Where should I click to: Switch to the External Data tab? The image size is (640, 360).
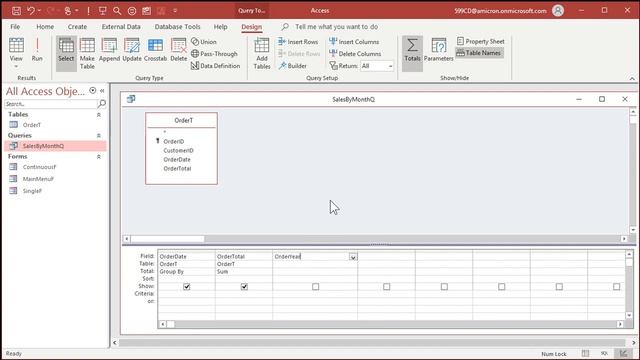click(121, 27)
